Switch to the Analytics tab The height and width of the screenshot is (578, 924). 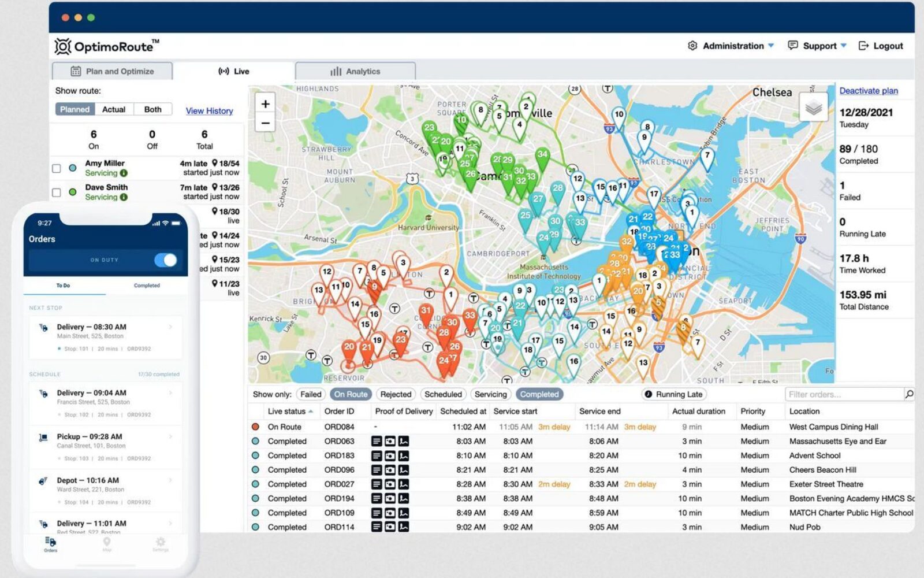[x=355, y=72]
